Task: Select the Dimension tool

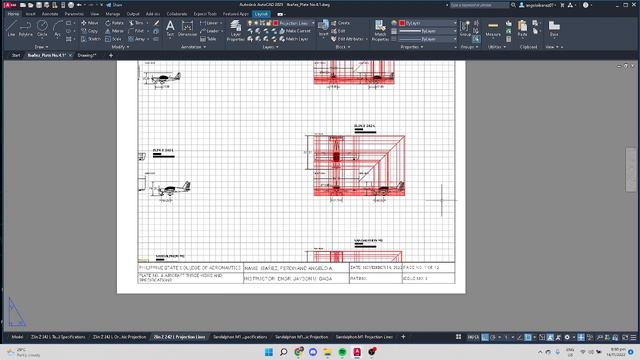Action: (x=187, y=29)
